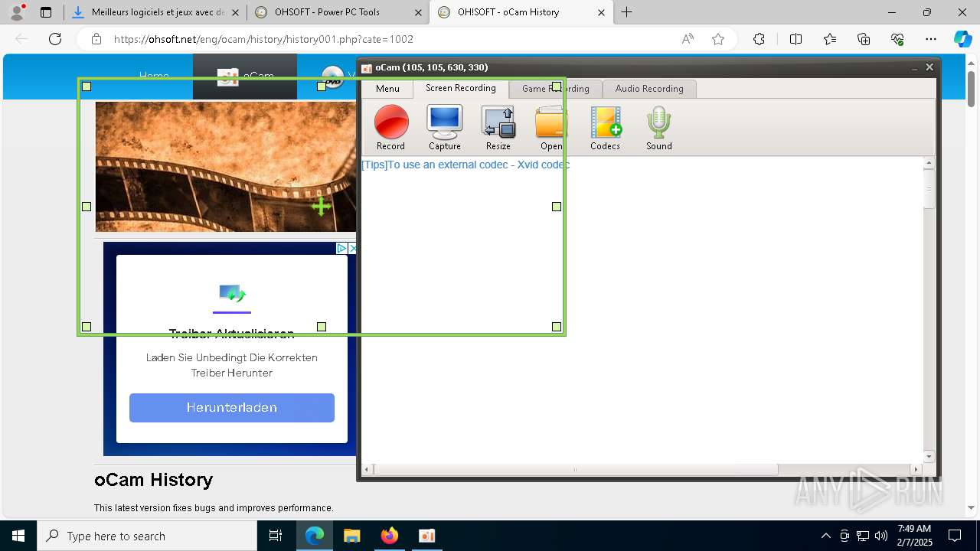Start recording with the red Record button
Image resolution: width=980 pixels, height=551 pixels.
click(x=390, y=128)
